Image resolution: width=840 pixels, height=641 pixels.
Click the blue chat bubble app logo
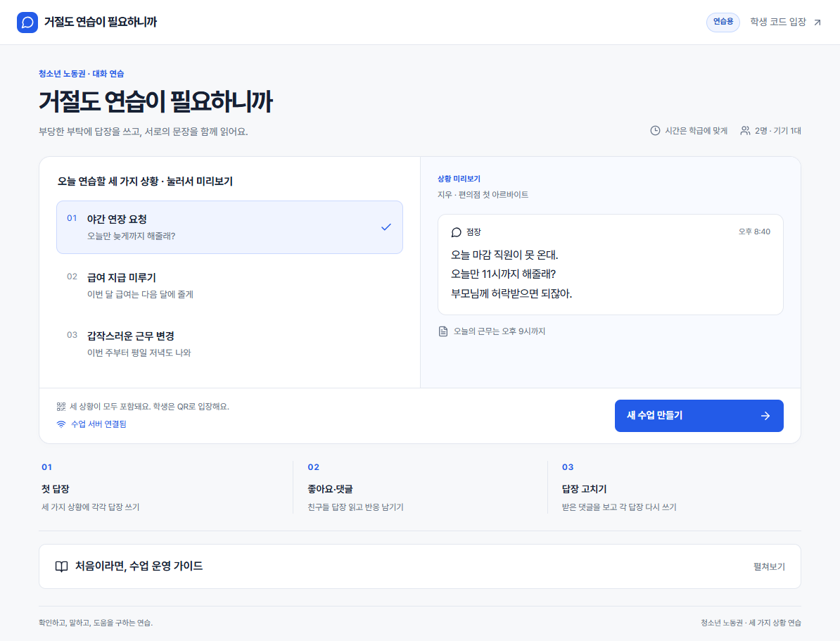point(27,22)
